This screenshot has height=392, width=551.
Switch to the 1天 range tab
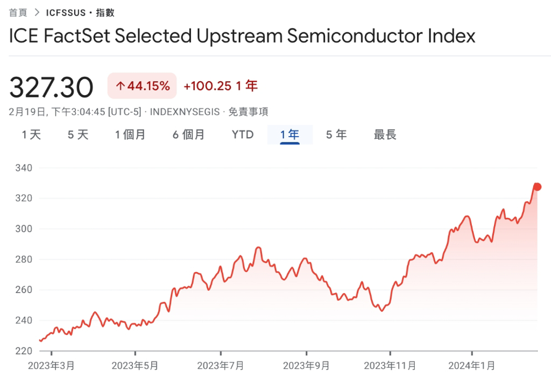click(x=31, y=134)
